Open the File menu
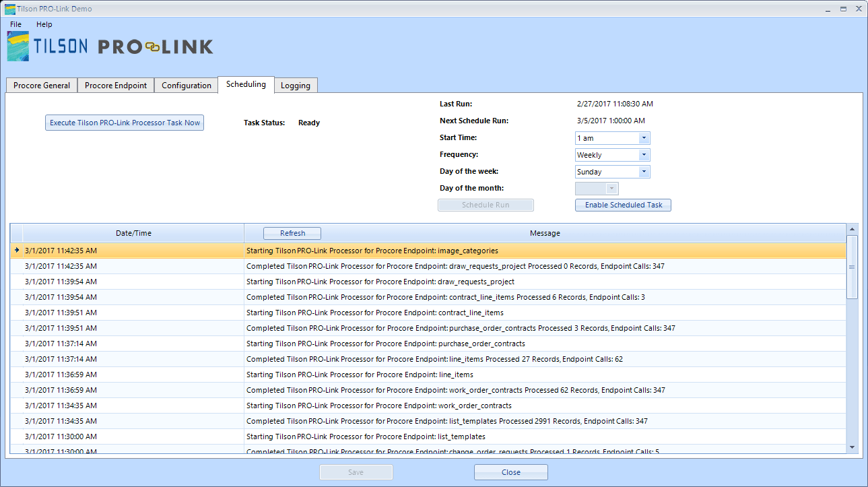Image resolution: width=868 pixels, height=487 pixels. [x=16, y=24]
